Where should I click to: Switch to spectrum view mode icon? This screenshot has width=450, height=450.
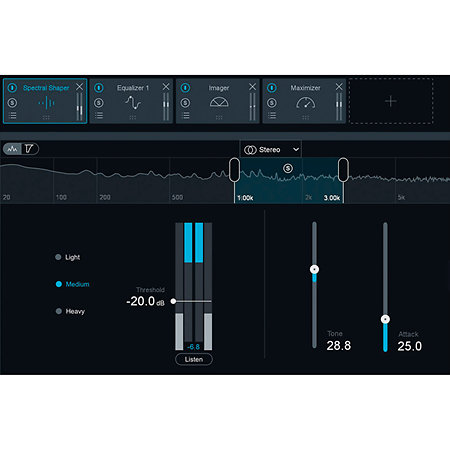point(12,149)
